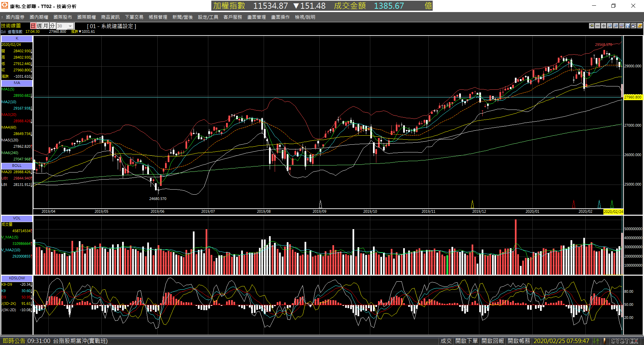
Task: Click the MA1(5) legend label
Action: click(8, 89)
